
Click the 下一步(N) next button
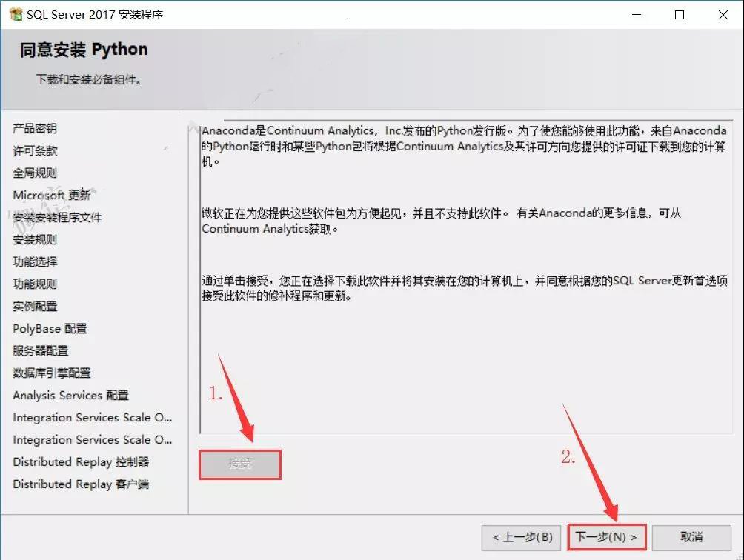coord(606,537)
